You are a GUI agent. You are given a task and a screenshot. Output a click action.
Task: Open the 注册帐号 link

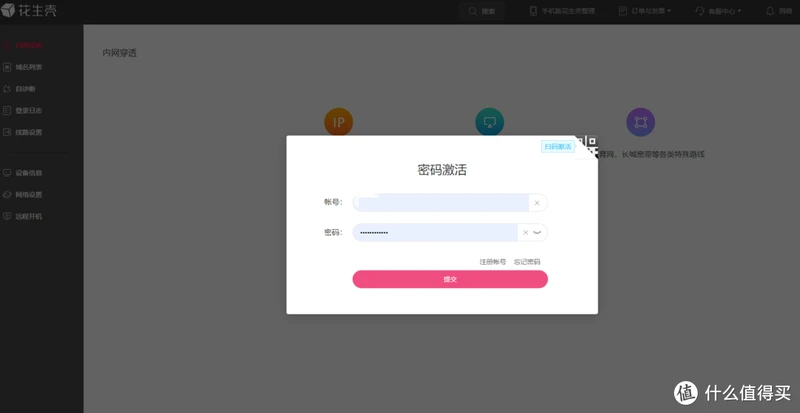click(x=492, y=262)
